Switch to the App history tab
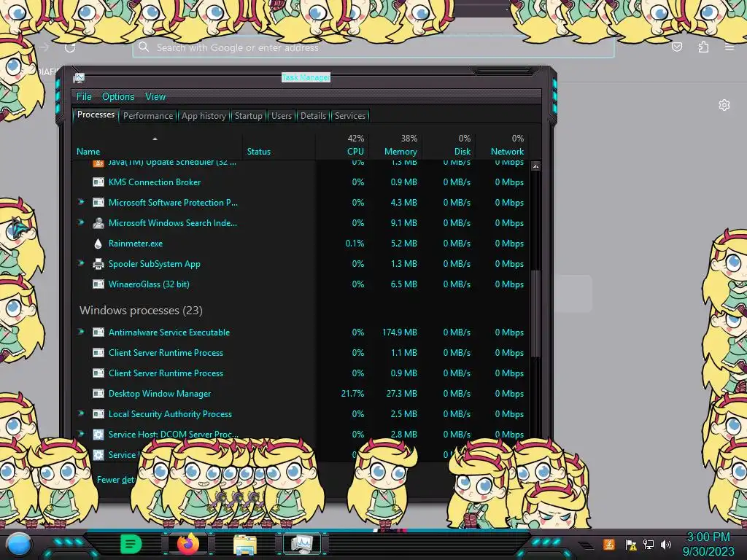747x560 pixels. click(204, 116)
